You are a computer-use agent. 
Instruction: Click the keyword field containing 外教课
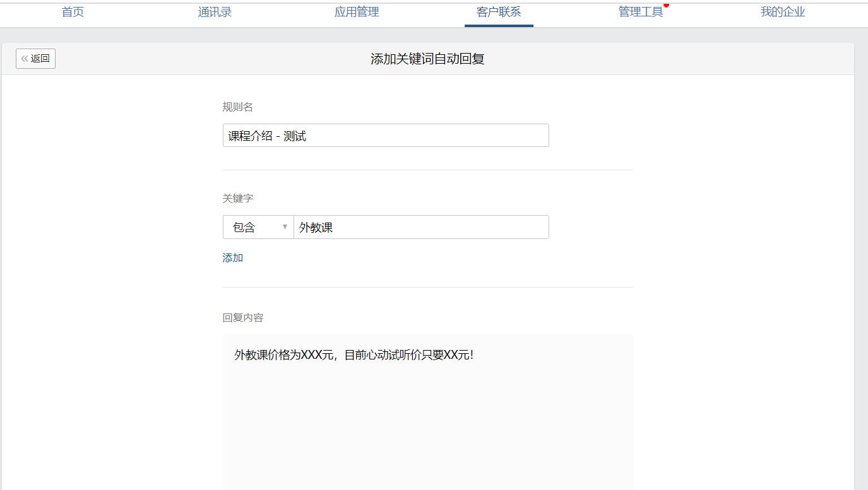421,227
